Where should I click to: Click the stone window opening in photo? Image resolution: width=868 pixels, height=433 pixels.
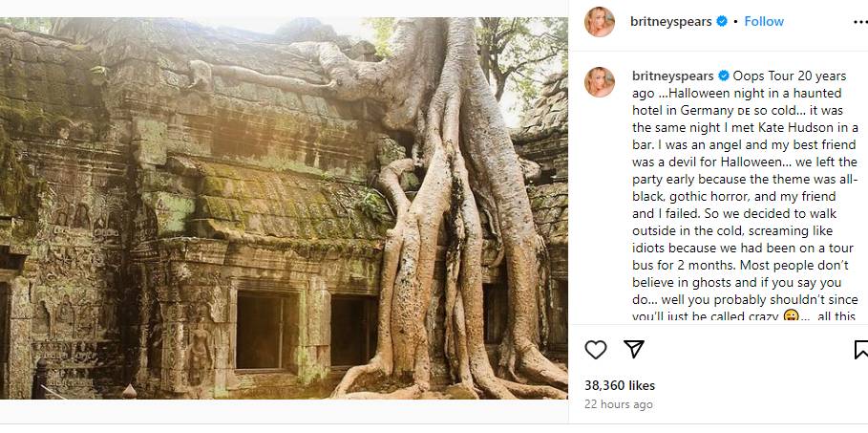(x=259, y=330)
